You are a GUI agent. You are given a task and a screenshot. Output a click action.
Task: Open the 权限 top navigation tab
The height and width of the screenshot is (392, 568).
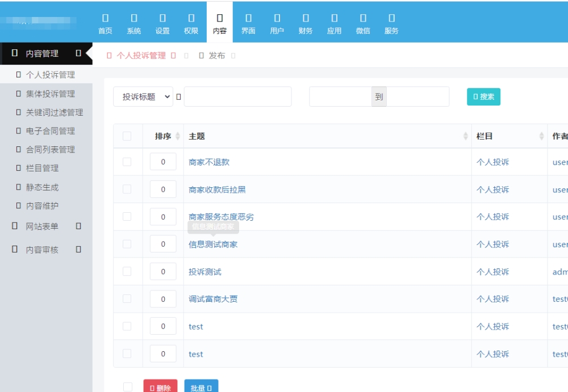tap(191, 23)
